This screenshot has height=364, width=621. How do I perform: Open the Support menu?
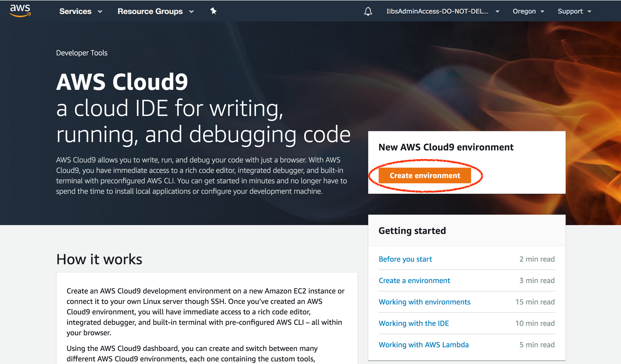pyautogui.click(x=570, y=11)
